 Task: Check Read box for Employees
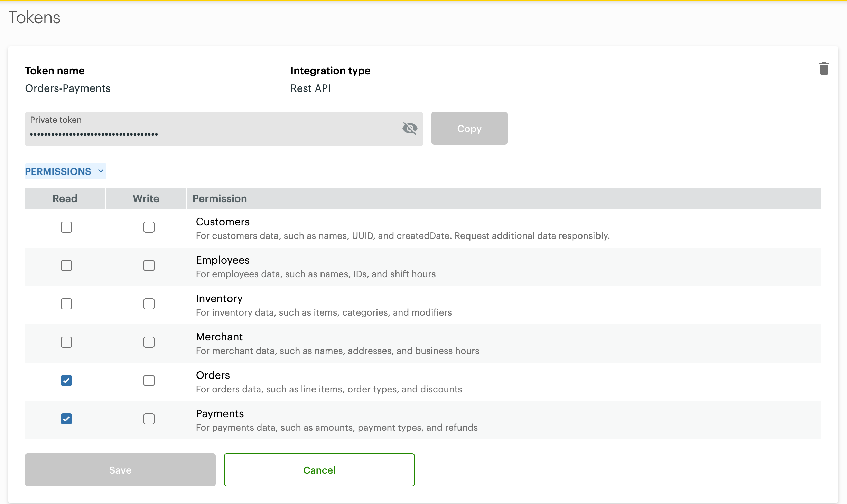tap(66, 265)
